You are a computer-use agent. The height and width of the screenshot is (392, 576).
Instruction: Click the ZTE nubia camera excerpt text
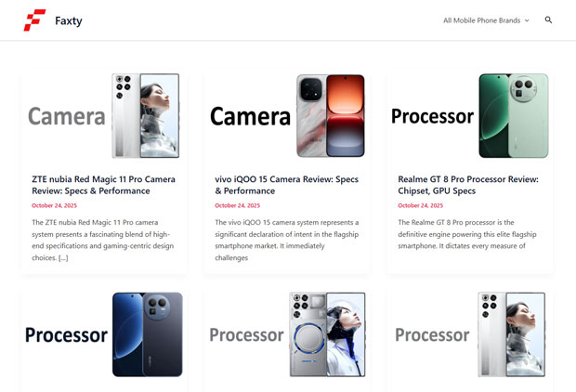click(103, 240)
